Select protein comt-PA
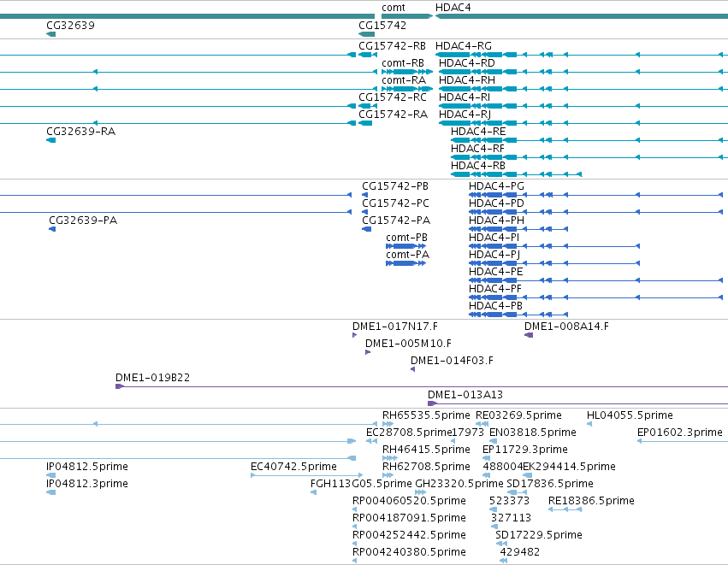Screen dimensions: 728x565 point(408,255)
